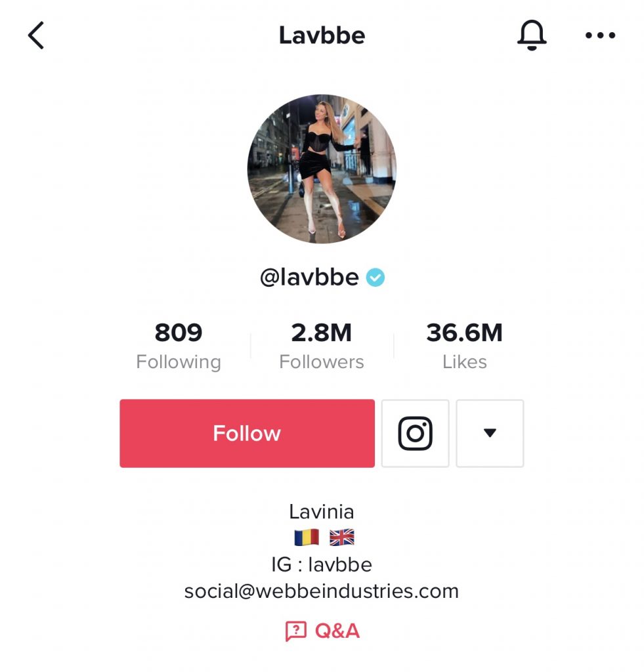Open the three-dots more options menu
The height and width of the screenshot is (672, 644).
coord(600,35)
